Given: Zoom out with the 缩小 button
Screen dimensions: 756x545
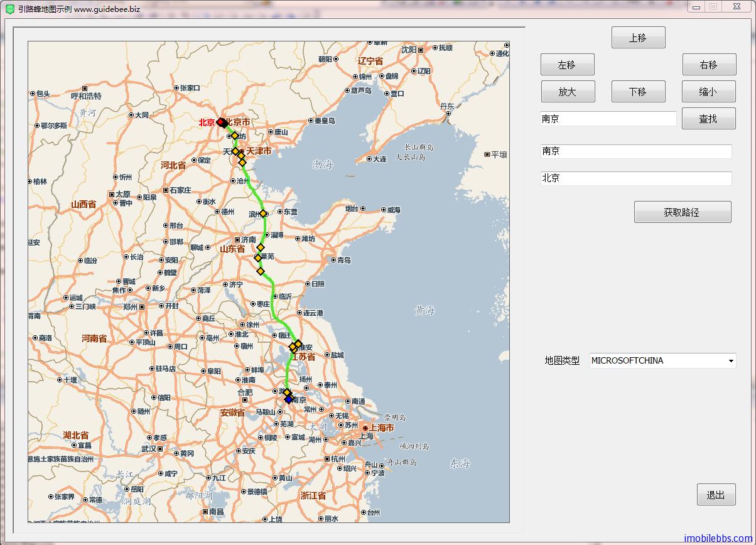Looking at the screenshot, I should (708, 92).
